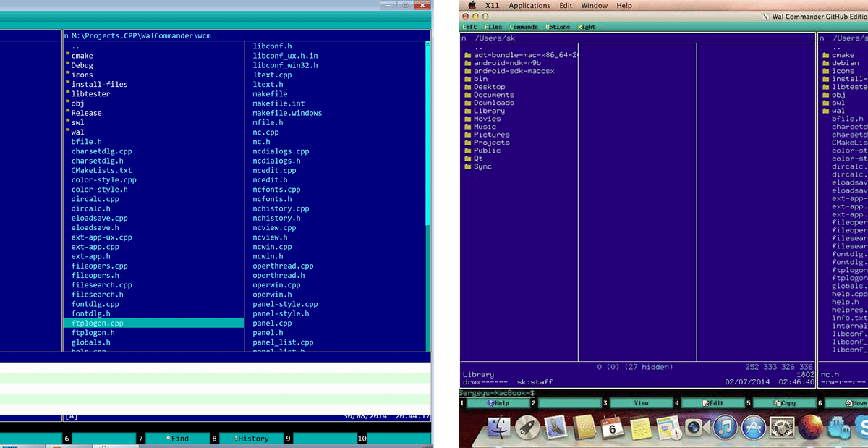
Task: Click the Windows panel's vertical scrollbar
Action: coord(427,195)
